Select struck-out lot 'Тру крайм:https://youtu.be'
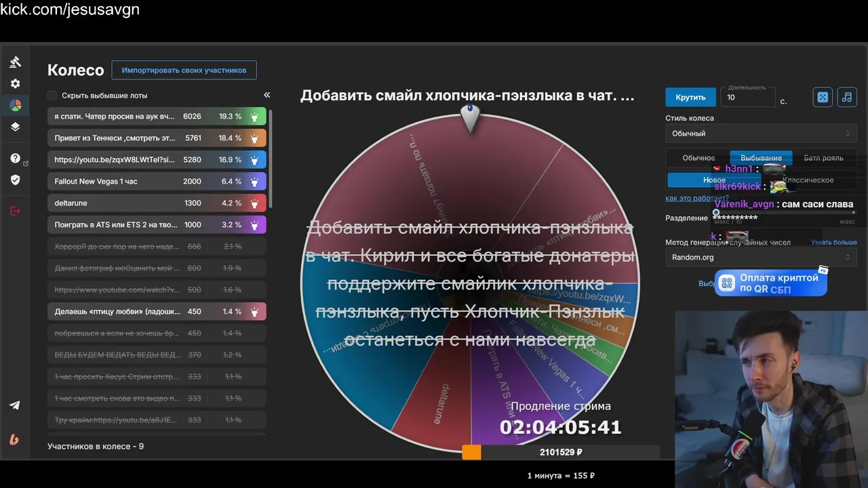The width and height of the screenshot is (868, 488). [157, 420]
